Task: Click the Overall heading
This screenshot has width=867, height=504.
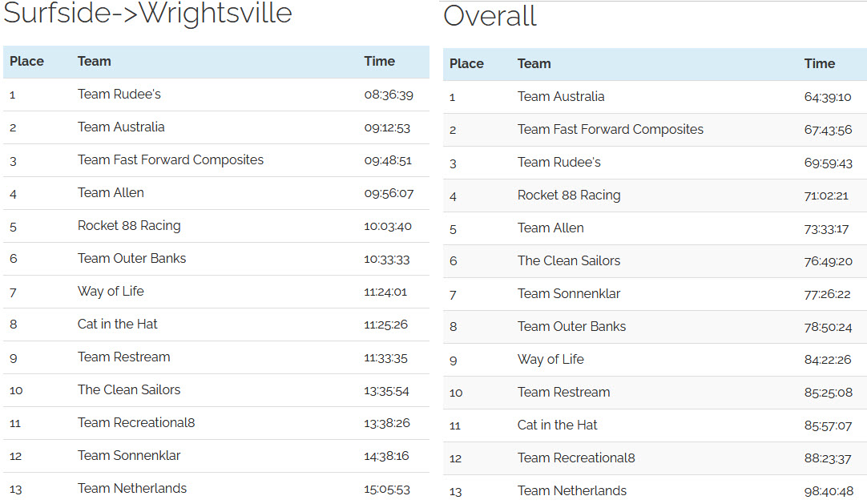Action: [x=490, y=16]
